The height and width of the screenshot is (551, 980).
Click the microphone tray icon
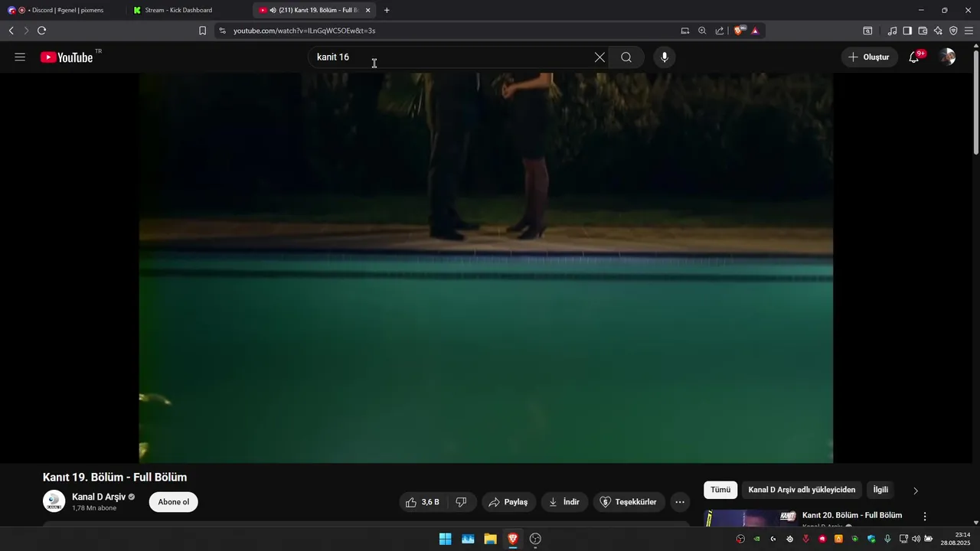tap(887, 539)
